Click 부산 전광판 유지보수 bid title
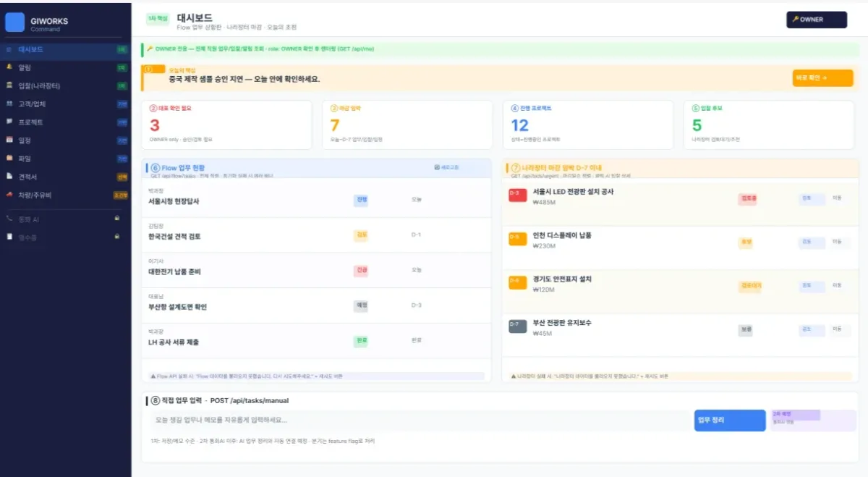 click(562, 323)
